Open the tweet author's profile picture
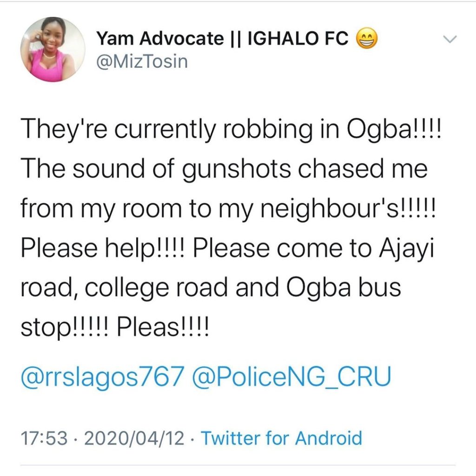Viewport: 476px width, 476px height. [x=53, y=49]
